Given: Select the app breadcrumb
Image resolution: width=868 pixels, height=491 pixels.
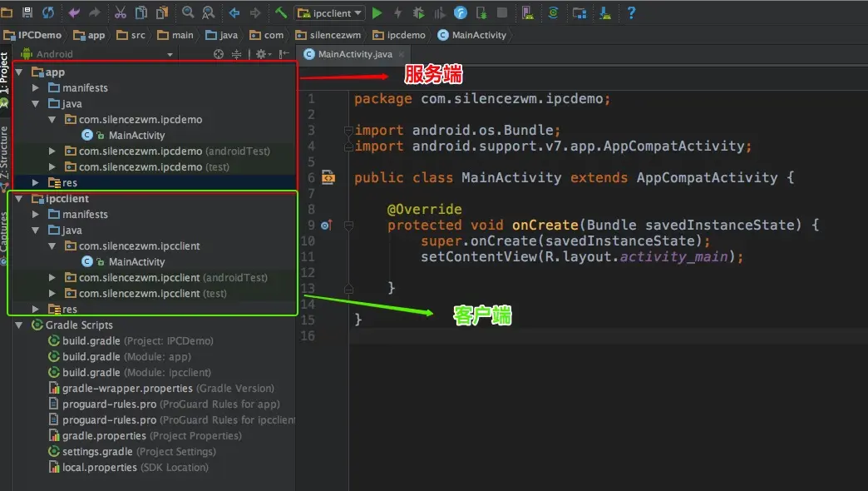Looking at the screenshot, I should 89,35.
